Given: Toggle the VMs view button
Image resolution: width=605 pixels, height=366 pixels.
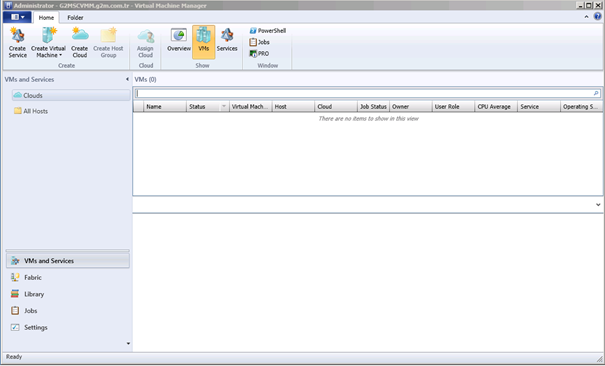Looking at the screenshot, I should (x=203, y=42).
